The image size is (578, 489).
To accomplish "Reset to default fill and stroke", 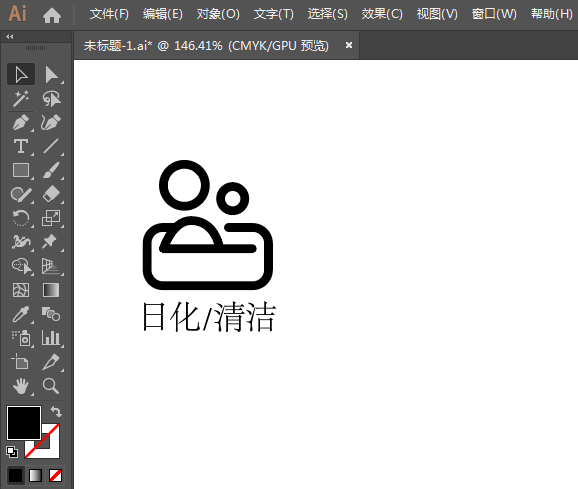I will (12, 452).
